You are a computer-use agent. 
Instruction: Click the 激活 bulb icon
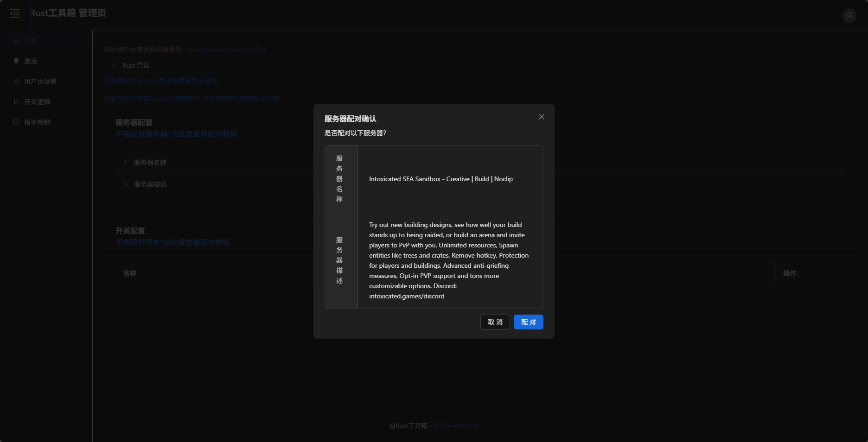pos(16,61)
